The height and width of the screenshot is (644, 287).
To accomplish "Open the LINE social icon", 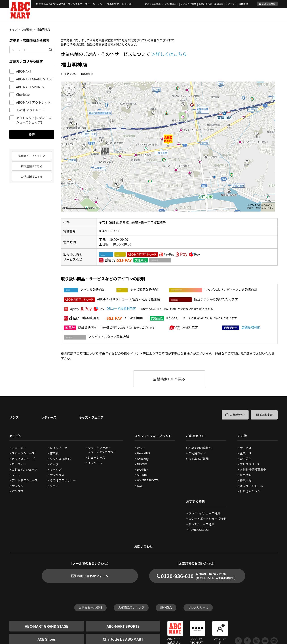I will coord(274,641).
